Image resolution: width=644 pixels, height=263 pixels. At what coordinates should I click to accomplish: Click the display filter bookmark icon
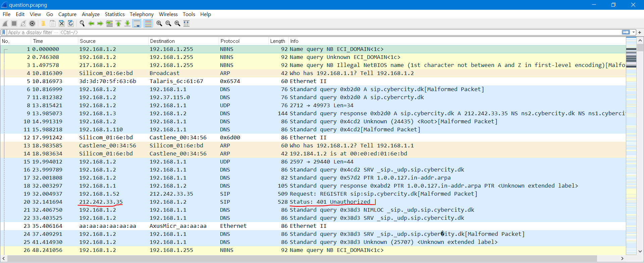pyautogui.click(x=4, y=32)
